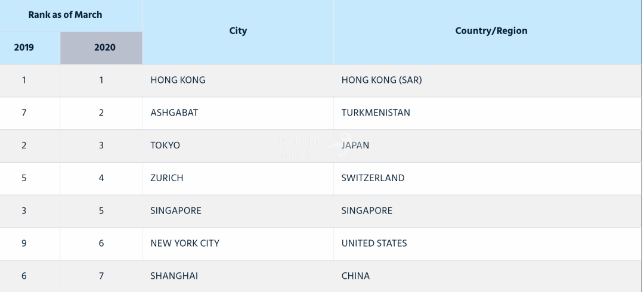Click the 2019 column header

(30, 48)
